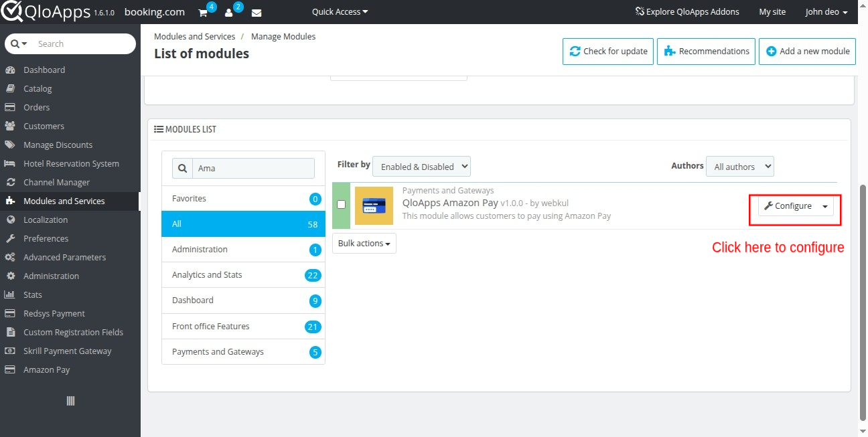The image size is (868, 437).
Task: Select the All modules category
Action: (x=243, y=224)
